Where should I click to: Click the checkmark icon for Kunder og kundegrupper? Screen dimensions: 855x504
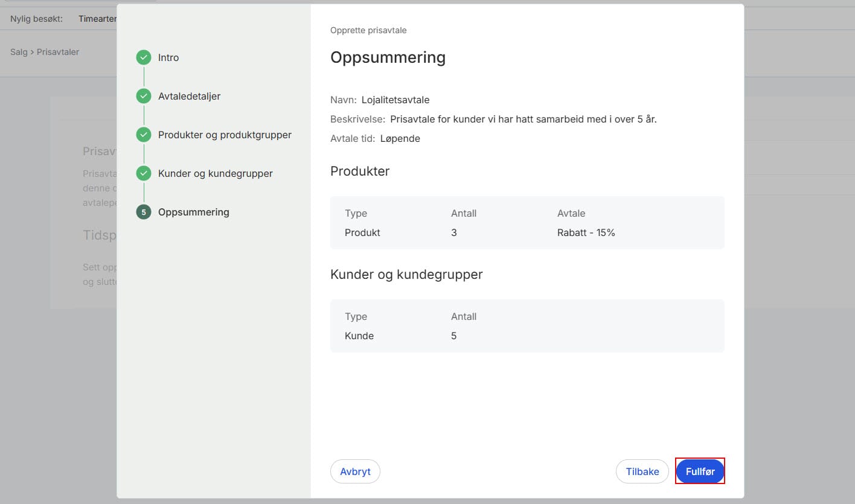(144, 174)
